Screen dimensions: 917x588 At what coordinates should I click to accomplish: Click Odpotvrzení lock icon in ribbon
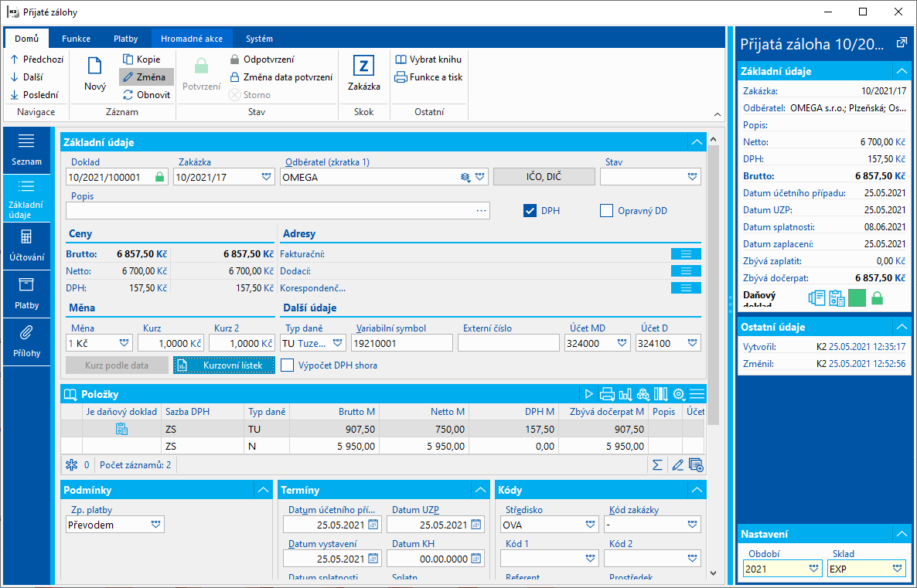(x=234, y=59)
